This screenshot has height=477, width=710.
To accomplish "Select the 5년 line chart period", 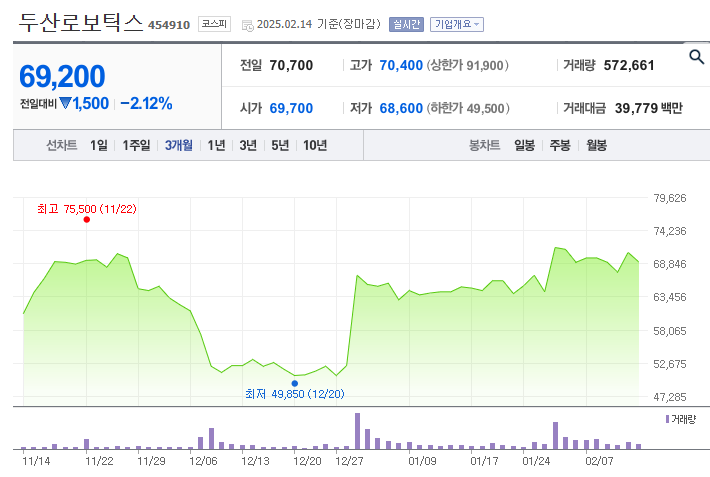I will 280,145.
